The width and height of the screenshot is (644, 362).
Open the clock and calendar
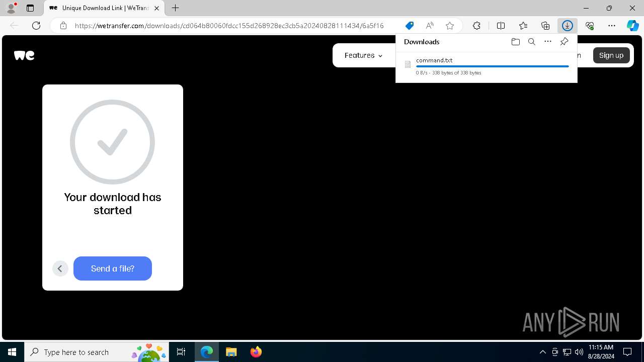(601, 352)
